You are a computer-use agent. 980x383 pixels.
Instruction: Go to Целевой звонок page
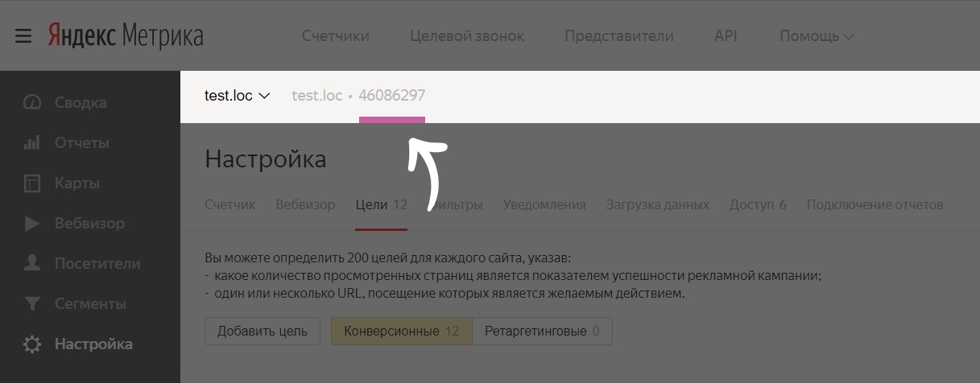click(466, 36)
